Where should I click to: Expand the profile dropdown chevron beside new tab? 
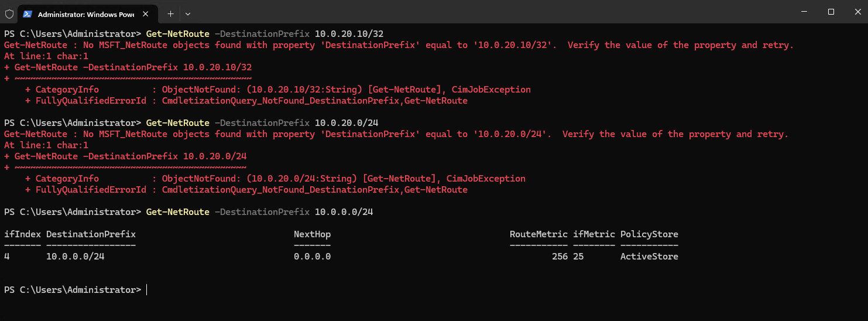(x=188, y=13)
